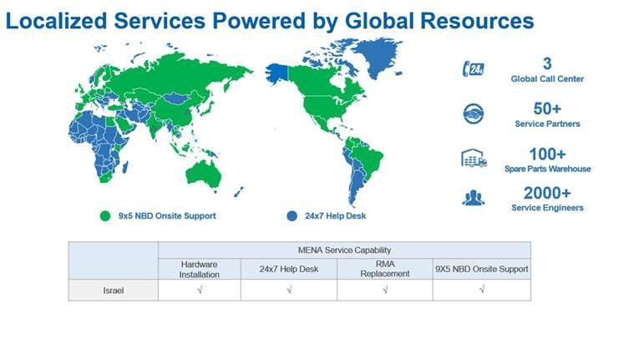This screenshot has width=644, height=364.
Task: Click the 'RMA Replacement' column header
Action: [x=385, y=269]
